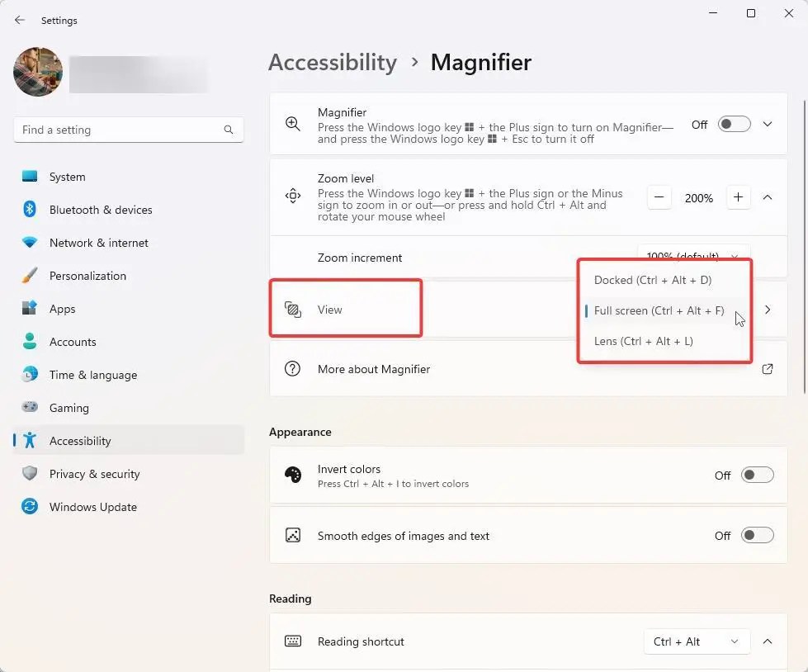Screen dimensions: 808x672
Task: Turn on the Magnifier toggle
Action: coord(734,124)
